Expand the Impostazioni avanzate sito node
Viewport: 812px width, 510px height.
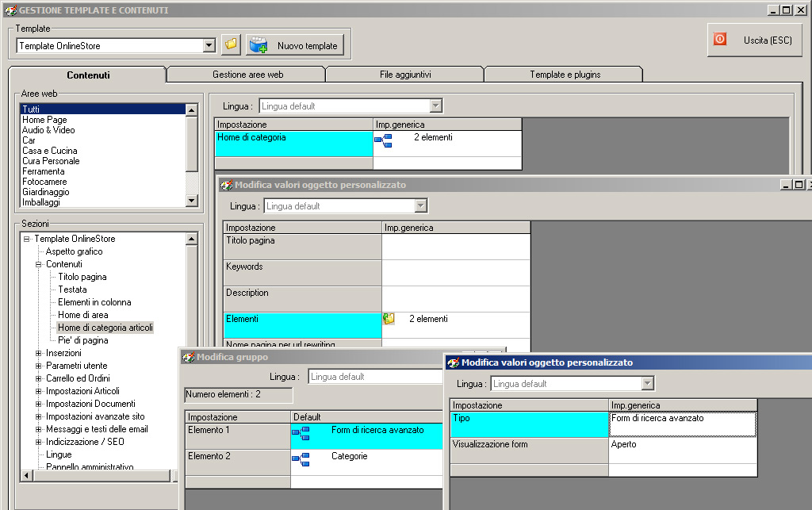tap(38, 416)
